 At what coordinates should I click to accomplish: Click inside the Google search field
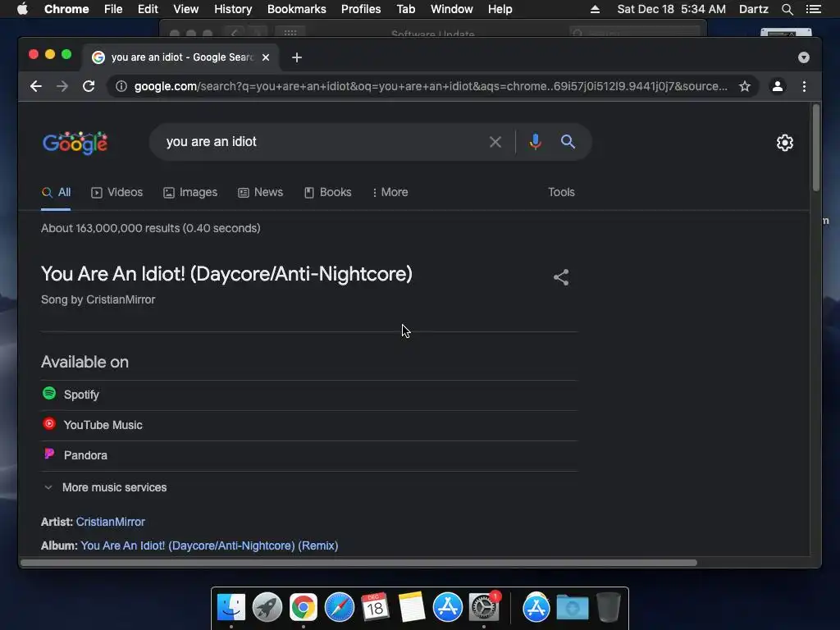click(322, 142)
